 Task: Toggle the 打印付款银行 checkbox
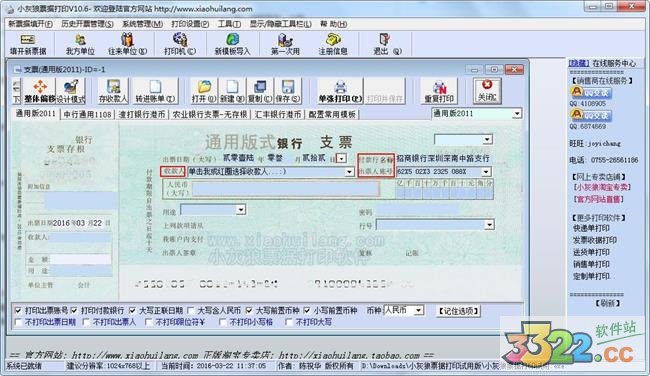pos(74,311)
